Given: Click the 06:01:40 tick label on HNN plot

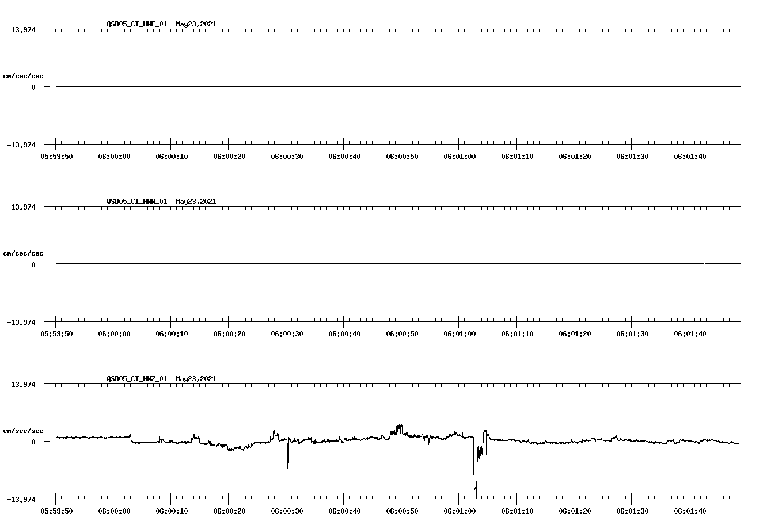Looking at the screenshot, I should 689,333.
